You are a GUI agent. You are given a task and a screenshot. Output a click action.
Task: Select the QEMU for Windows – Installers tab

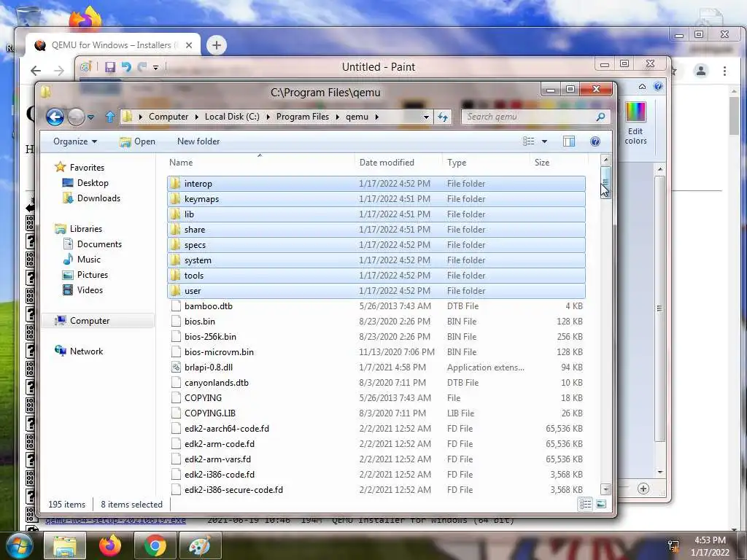113,45
